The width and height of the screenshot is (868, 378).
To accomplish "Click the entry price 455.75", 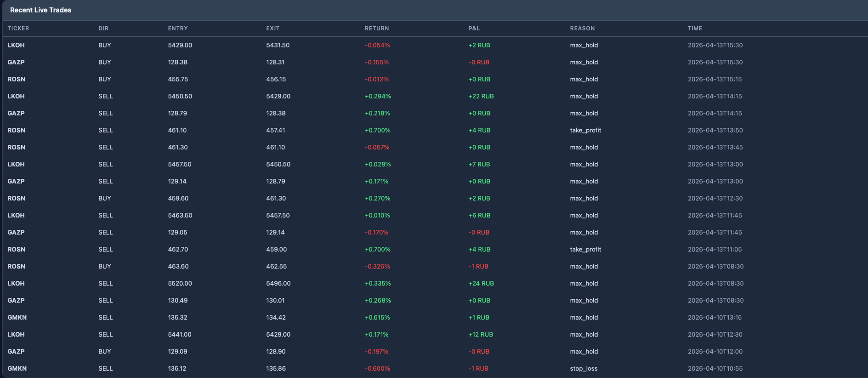I will [178, 80].
